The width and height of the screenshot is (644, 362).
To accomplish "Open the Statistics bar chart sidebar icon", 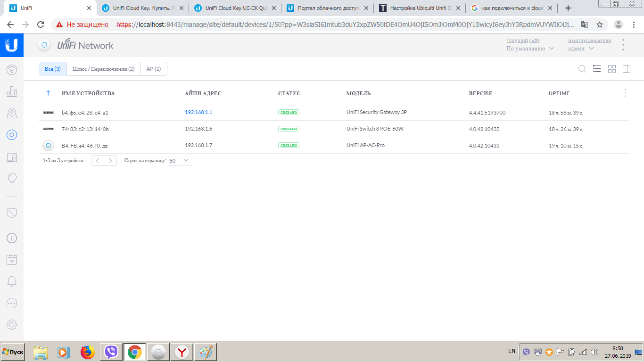I will (x=12, y=91).
